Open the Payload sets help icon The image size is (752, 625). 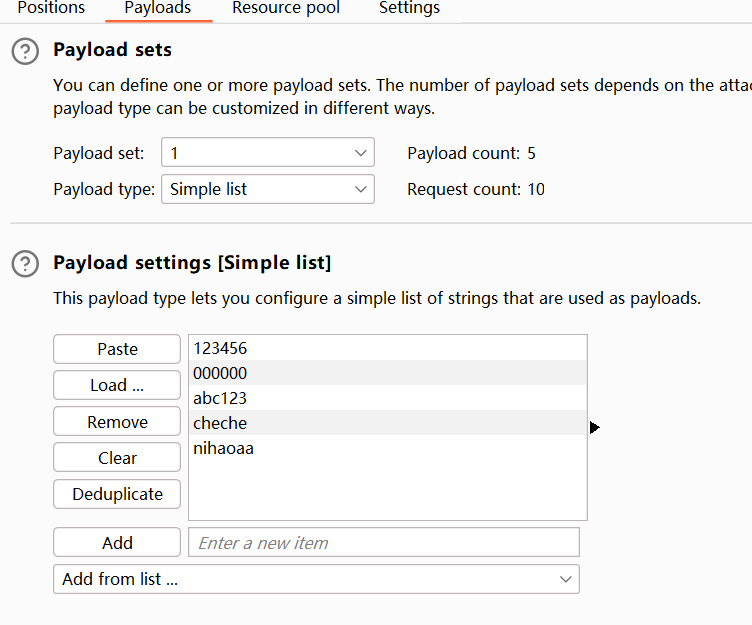click(x=25, y=51)
